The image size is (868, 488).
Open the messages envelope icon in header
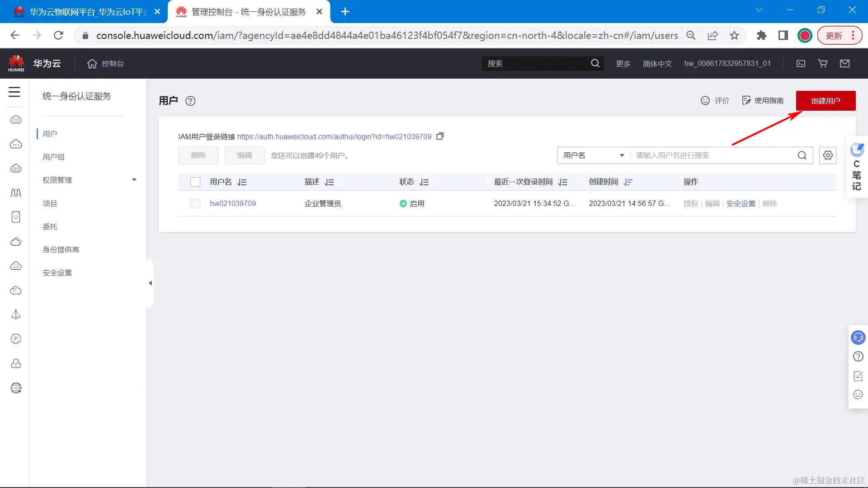click(844, 64)
